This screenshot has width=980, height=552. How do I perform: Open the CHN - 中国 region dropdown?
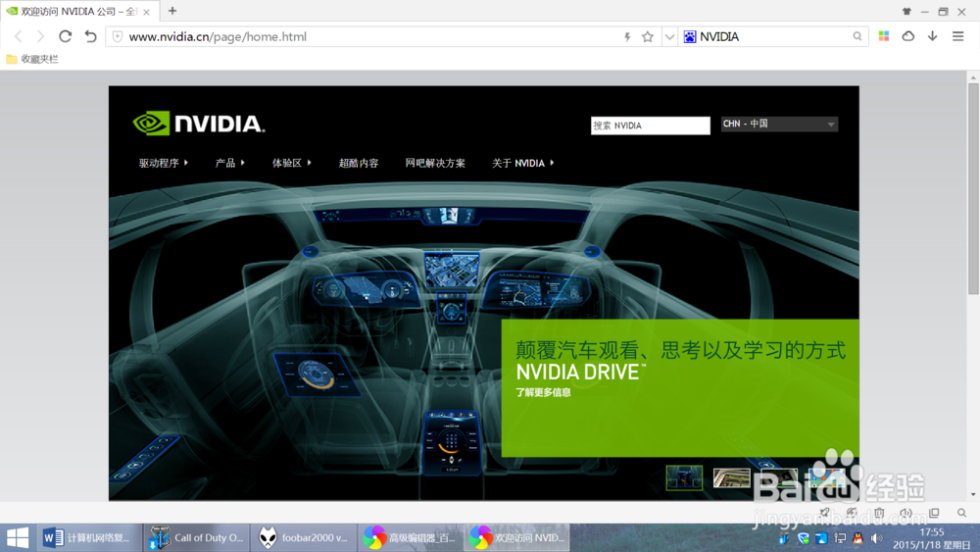click(x=779, y=124)
